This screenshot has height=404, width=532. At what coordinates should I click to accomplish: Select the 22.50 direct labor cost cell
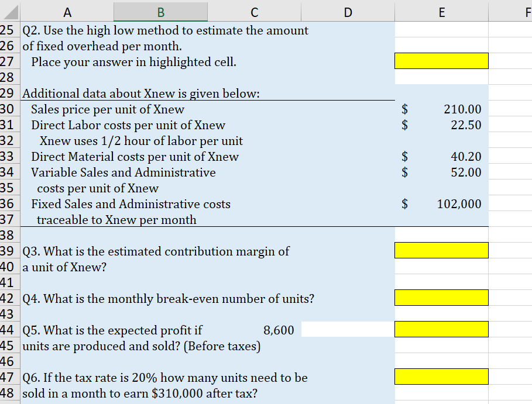pyautogui.click(x=441, y=125)
